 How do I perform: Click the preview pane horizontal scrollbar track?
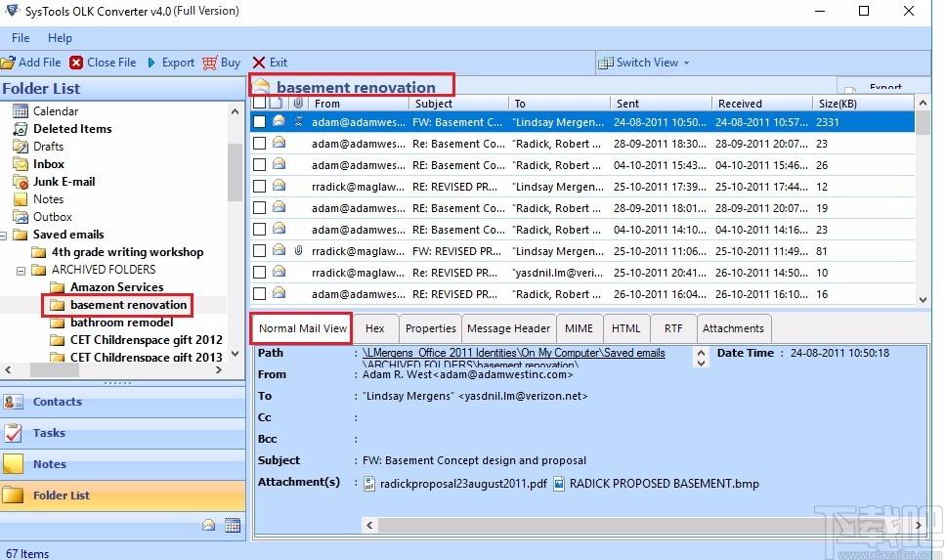[x=646, y=525]
